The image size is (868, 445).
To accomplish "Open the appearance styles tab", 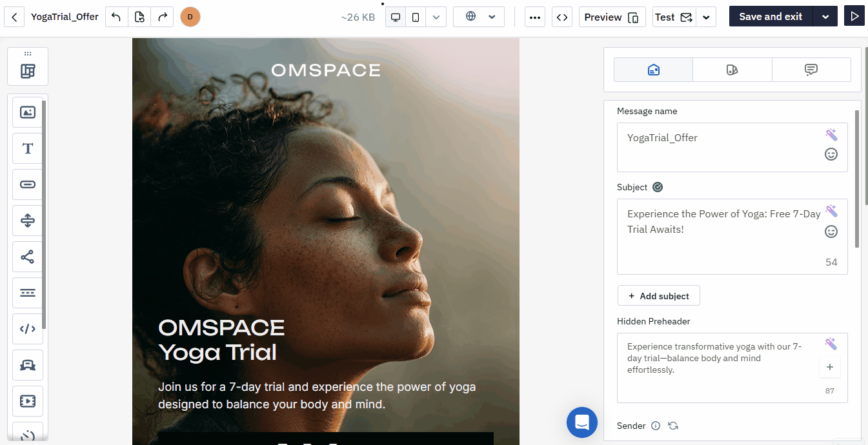I will pos(732,70).
